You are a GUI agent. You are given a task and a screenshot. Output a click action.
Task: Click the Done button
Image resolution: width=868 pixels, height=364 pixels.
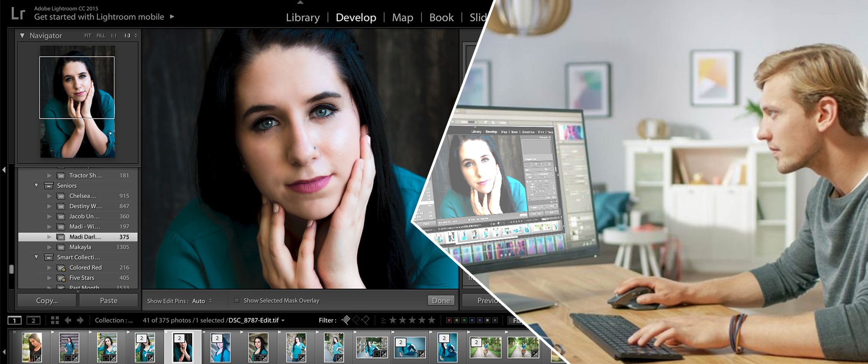(x=441, y=301)
